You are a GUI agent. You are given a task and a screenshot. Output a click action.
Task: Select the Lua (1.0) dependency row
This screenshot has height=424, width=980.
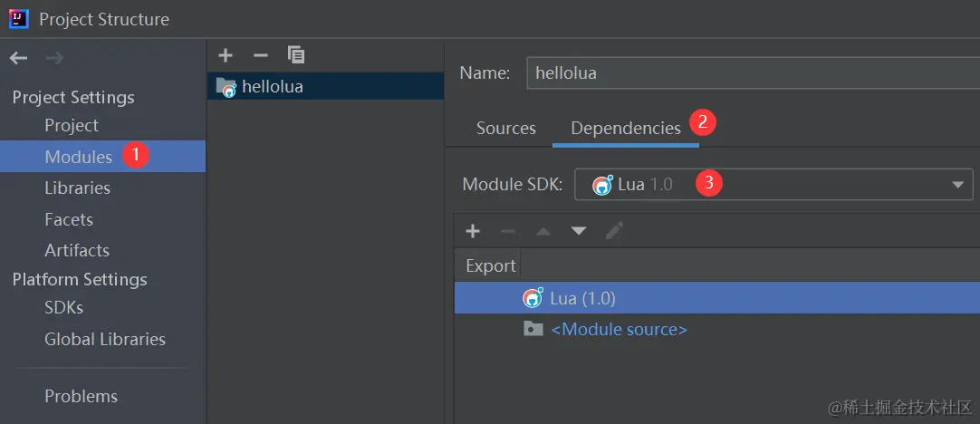click(x=582, y=298)
